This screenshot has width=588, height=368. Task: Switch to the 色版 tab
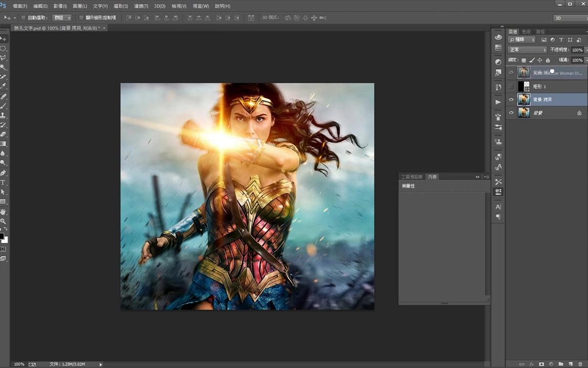pyautogui.click(x=526, y=32)
